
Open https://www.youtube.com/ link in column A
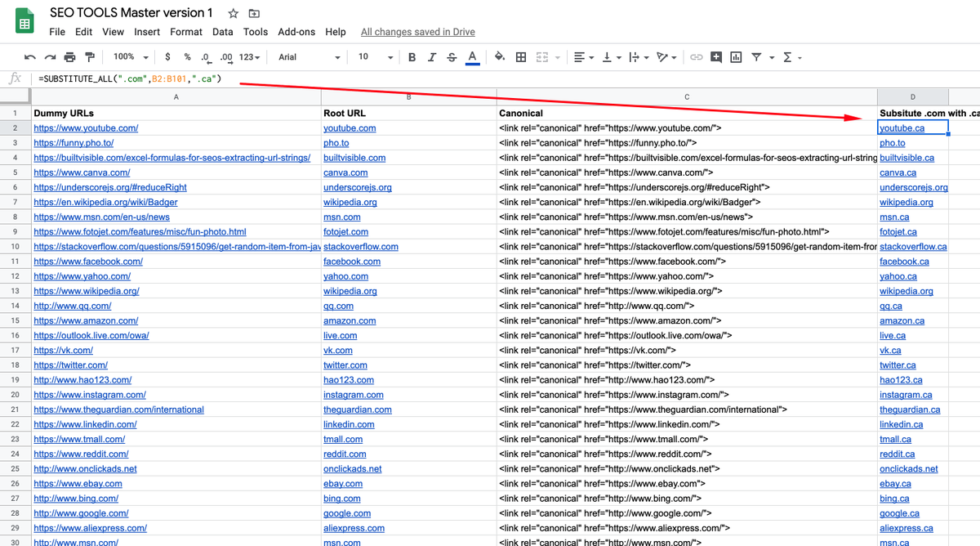tap(86, 128)
